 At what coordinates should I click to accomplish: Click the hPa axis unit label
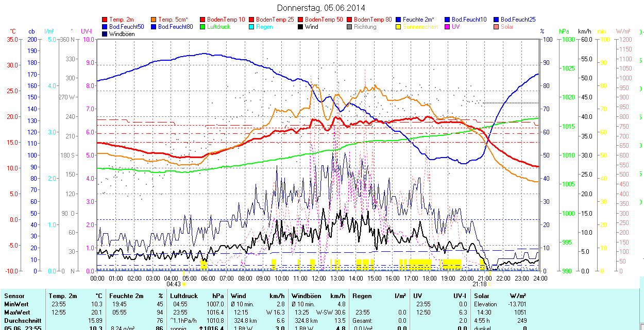[x=564, y=31]
